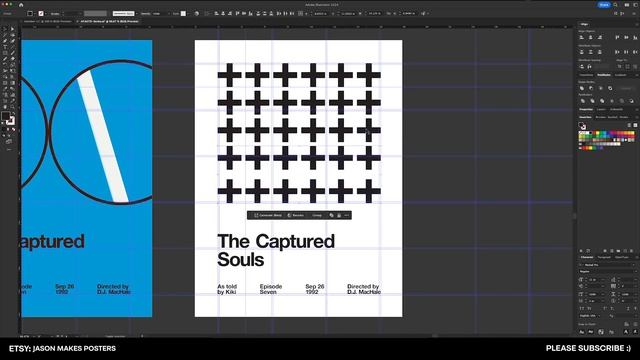Viewport: 640px width, 360px height.
Task: Select the Zoom tool
Action: pyautogui.click(x=12, y=107)
